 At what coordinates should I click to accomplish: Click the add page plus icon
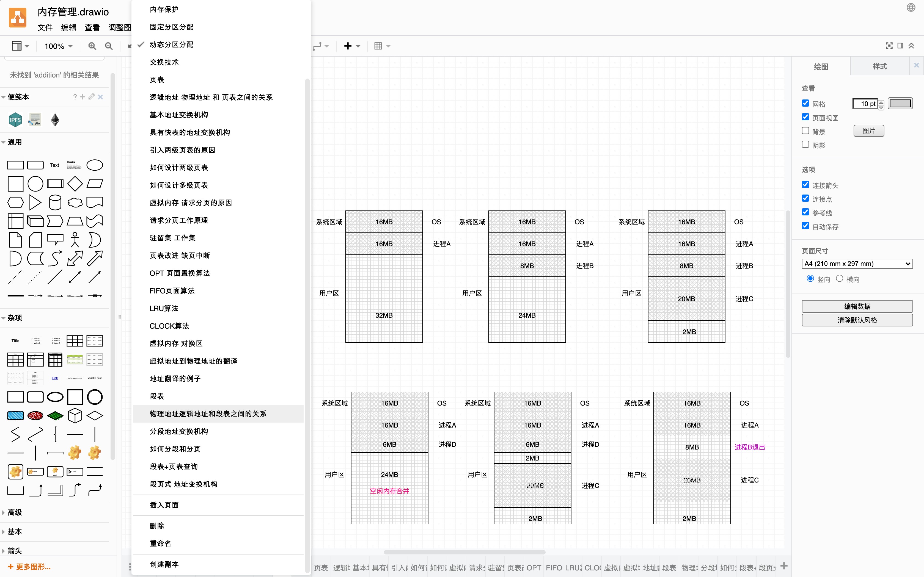[x=784, y=565]
